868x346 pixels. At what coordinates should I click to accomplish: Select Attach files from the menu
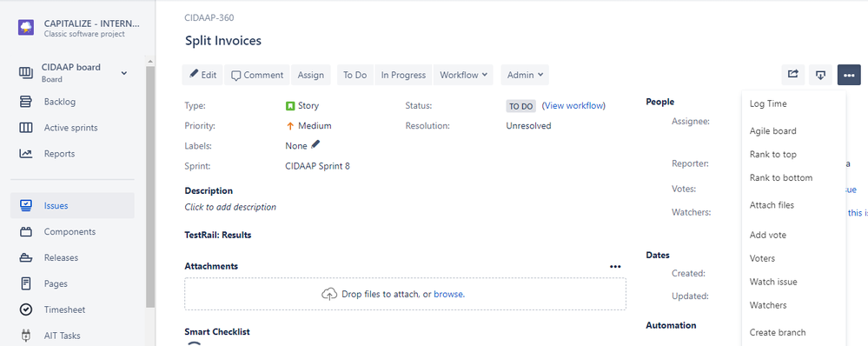point(793,205)
